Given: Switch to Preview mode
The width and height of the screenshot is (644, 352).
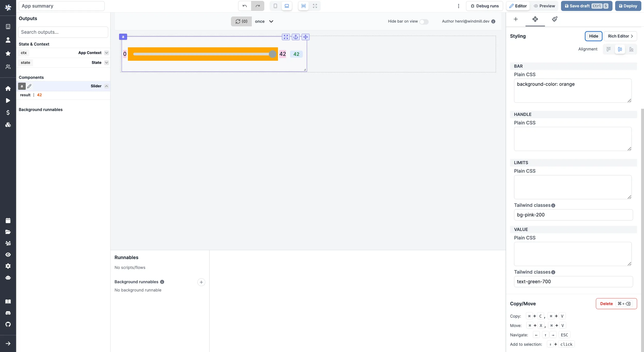Looking at the screenshot, I should point(544,6).
